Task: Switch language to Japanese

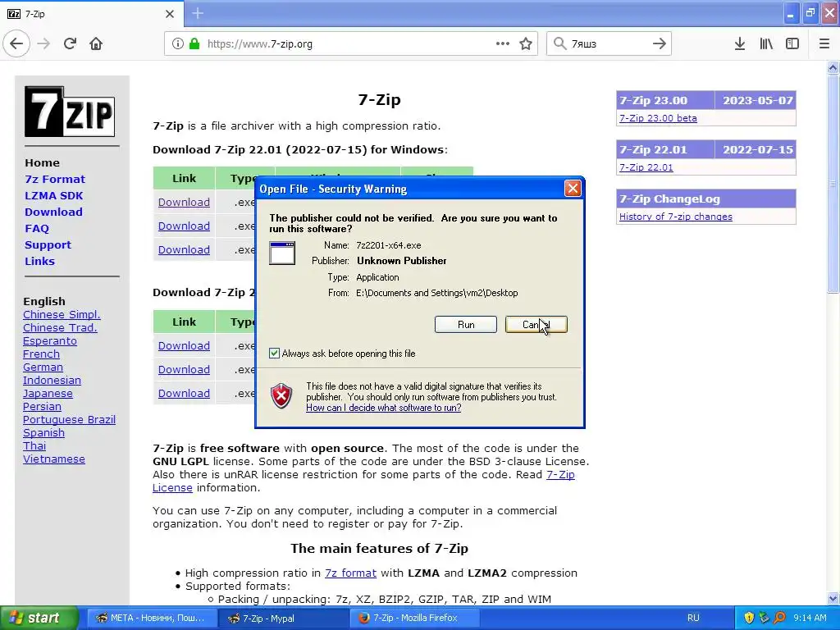Action: point(48,394)
